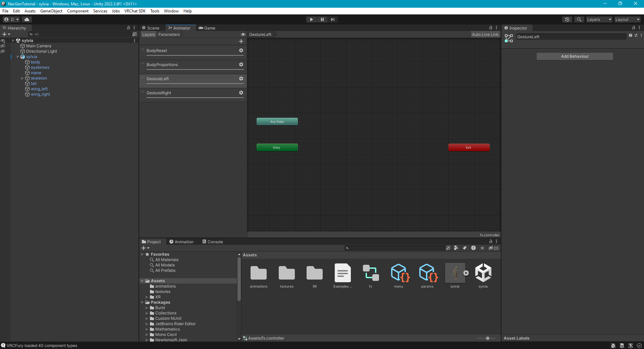Click the Pause button
Screen dimensions: 644x349
tap(322, 19)
